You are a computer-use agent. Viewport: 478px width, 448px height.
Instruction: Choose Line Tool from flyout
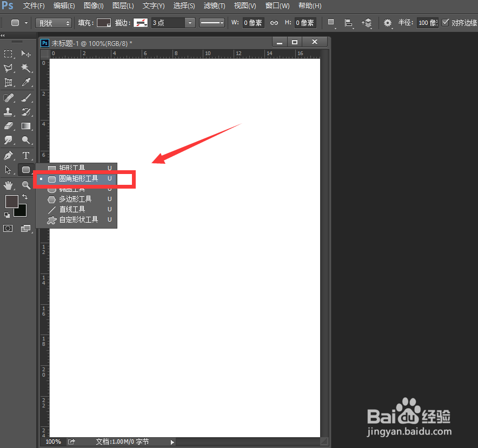coord(77,209)
